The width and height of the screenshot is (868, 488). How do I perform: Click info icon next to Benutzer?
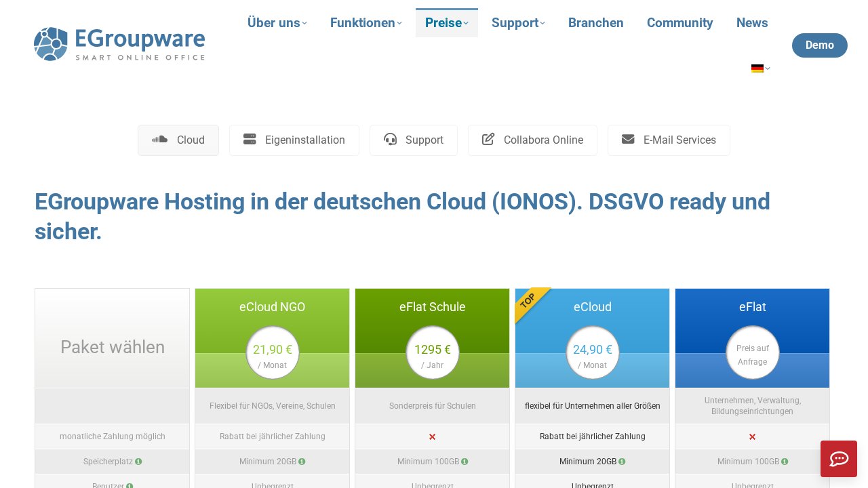click(x=130, y=486)
